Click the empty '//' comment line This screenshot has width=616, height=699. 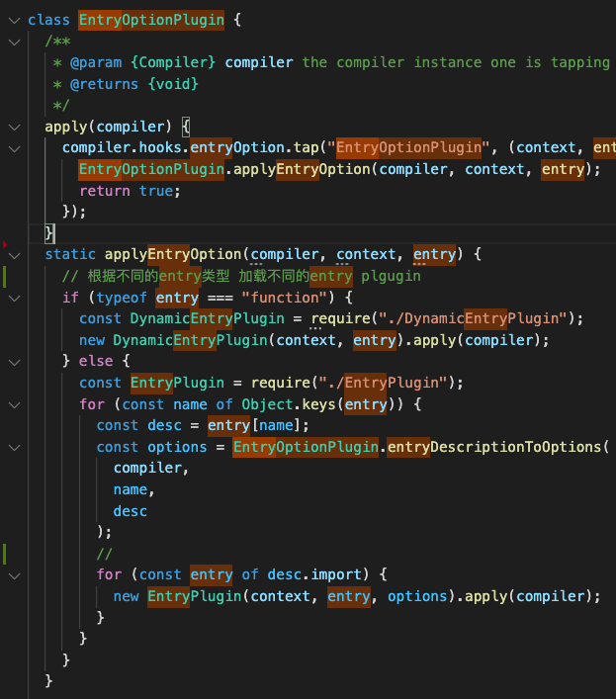point(104,554)
